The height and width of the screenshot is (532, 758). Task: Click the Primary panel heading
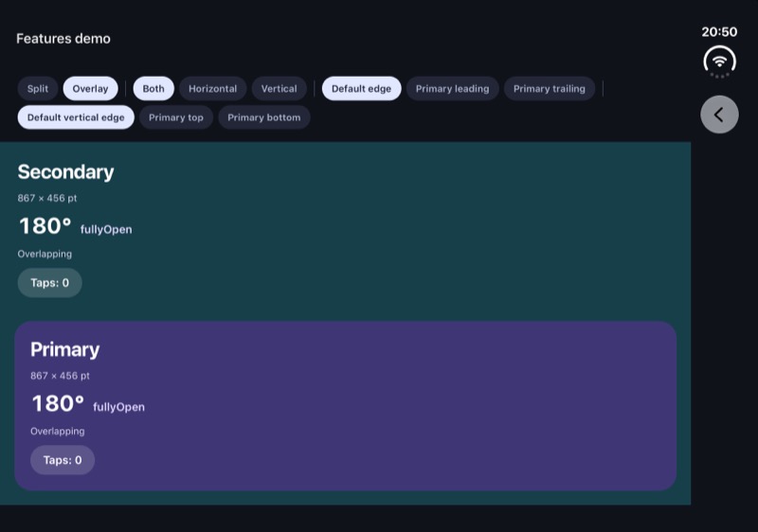64,349
